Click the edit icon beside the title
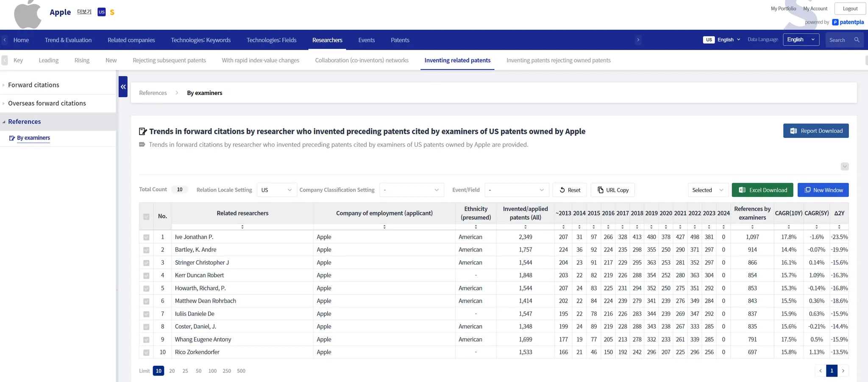Screen dimensions: 868x382 (143, 131)
